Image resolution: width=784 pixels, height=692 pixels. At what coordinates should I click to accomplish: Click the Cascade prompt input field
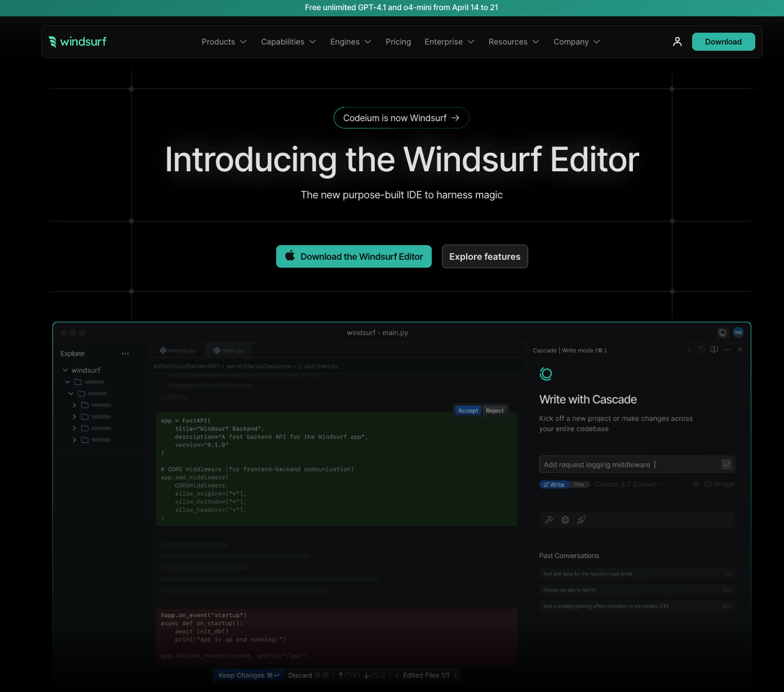(x=637, y=464)
